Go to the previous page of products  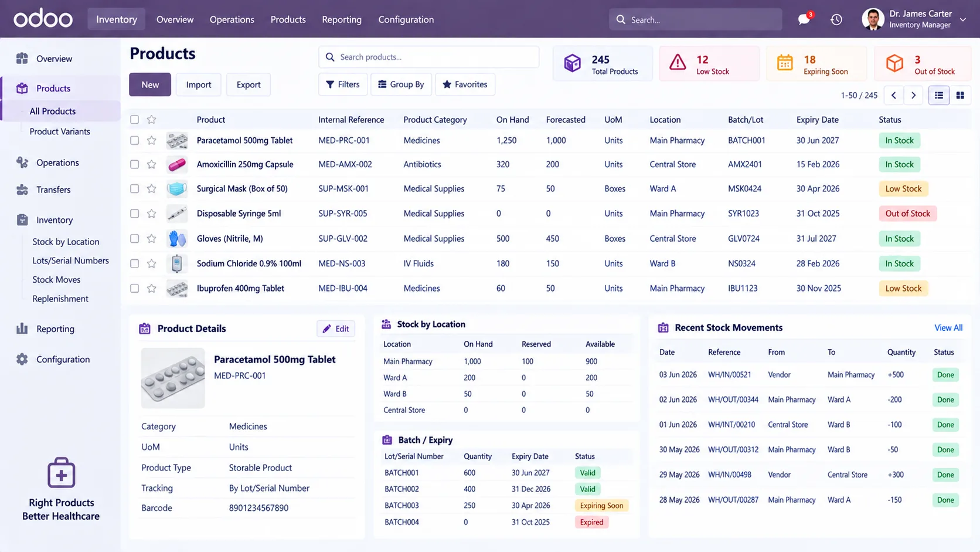pos(893,95)
